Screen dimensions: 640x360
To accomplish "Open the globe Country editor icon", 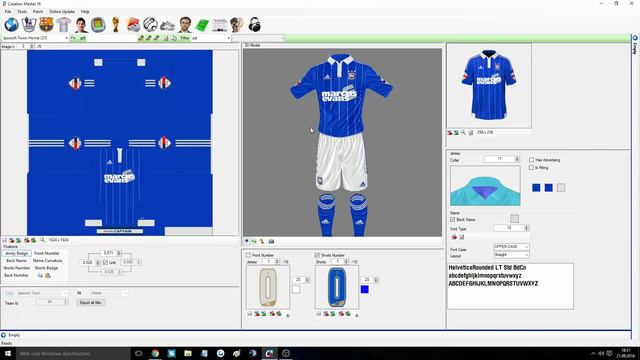I will (11, 25).
